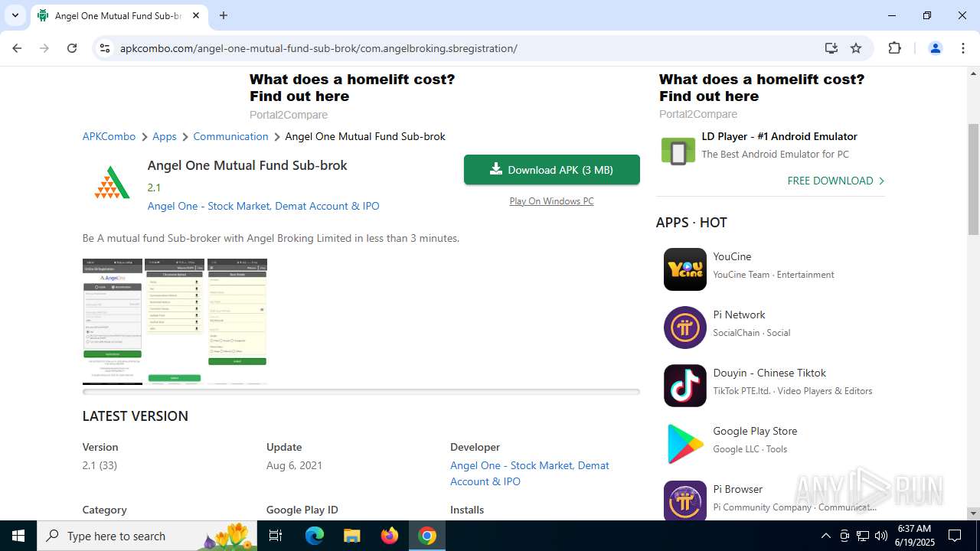The width and height of the screenshot is (980, 551).
Task: Open Pi Network app title
Action: tap(739, 315)
